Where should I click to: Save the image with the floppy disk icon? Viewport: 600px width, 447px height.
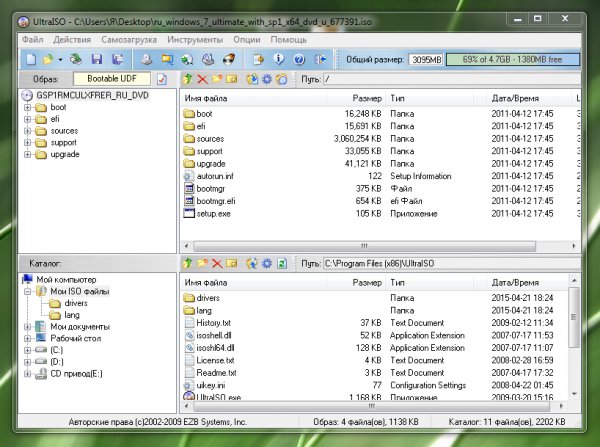97,59
